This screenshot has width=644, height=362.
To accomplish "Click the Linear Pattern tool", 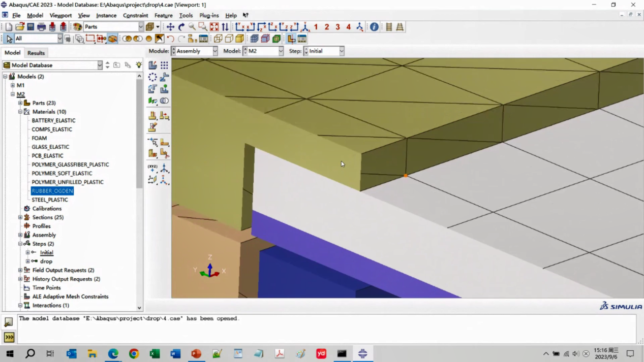I will [164, 65].
